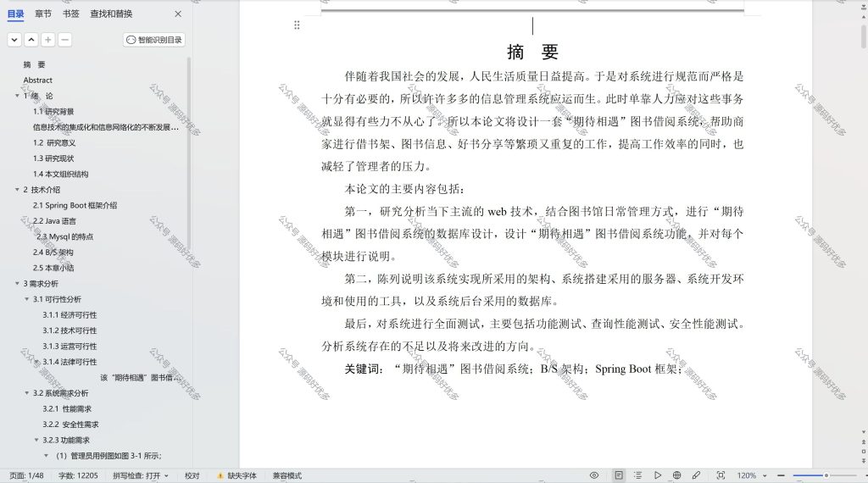This screenshot has width=868, height=483.
Task: Select 1.1 研究背景 outline entry
Action: [x=53, y=111]
